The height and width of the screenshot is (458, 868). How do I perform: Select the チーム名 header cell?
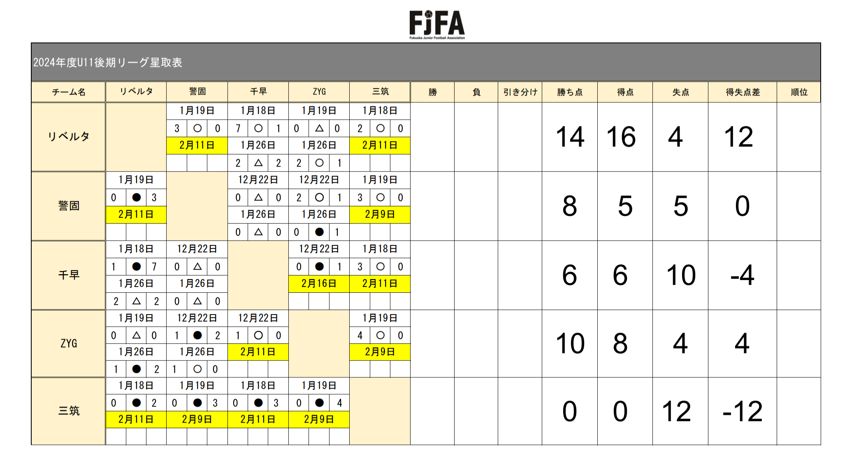68,92
